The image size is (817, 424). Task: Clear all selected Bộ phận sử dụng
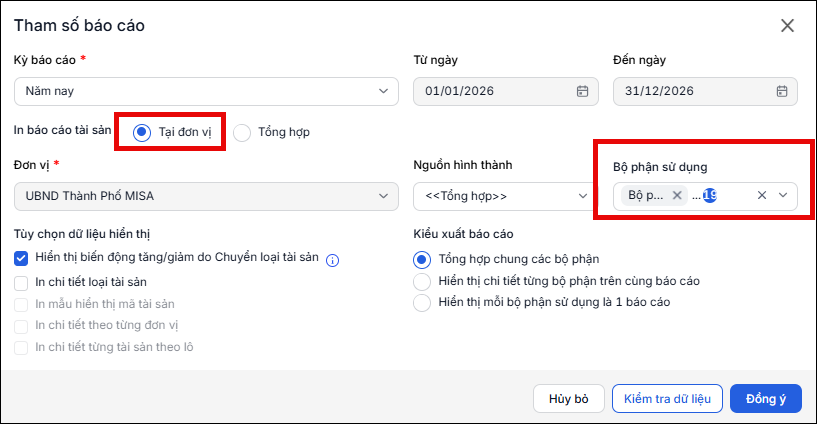(x=762, y=195)
